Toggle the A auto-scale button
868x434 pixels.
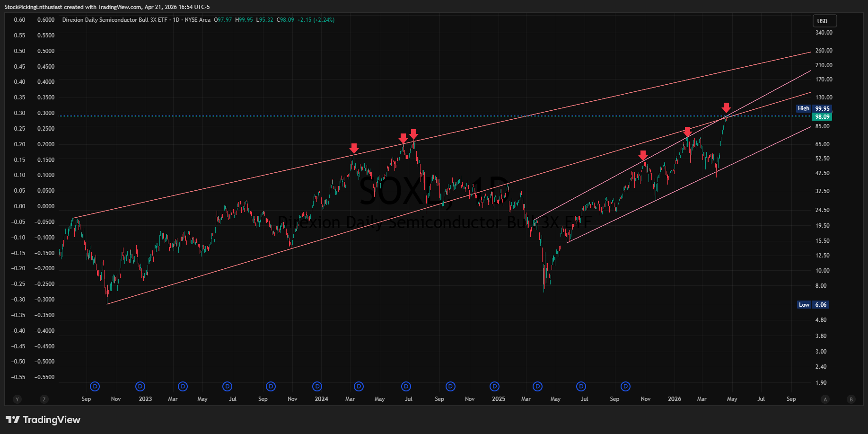coord(825,399)
